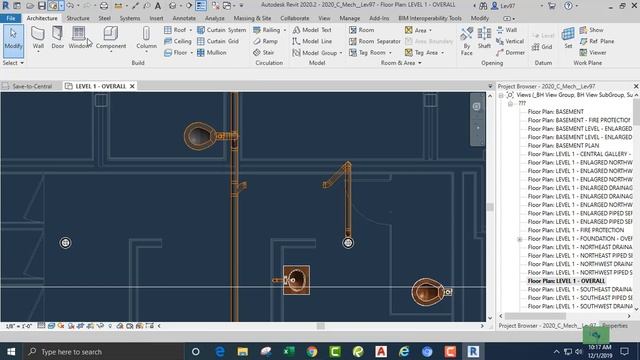Open the navigation wheel in the view
The image size is (640, 360).
(476, 107)
